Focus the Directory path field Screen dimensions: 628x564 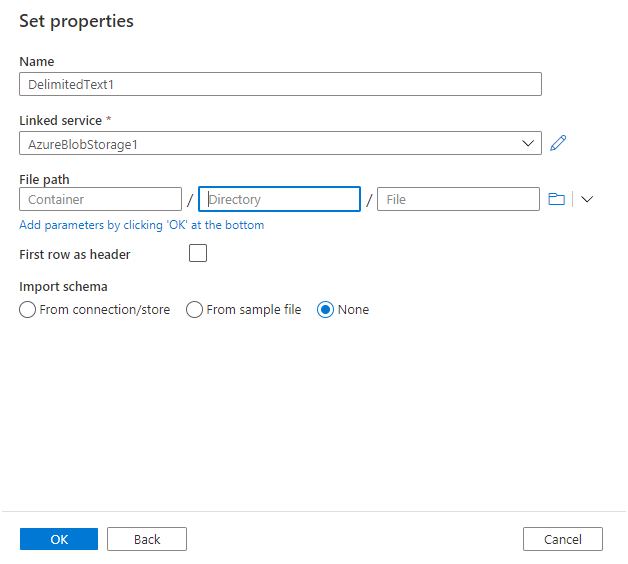(280, 199)
